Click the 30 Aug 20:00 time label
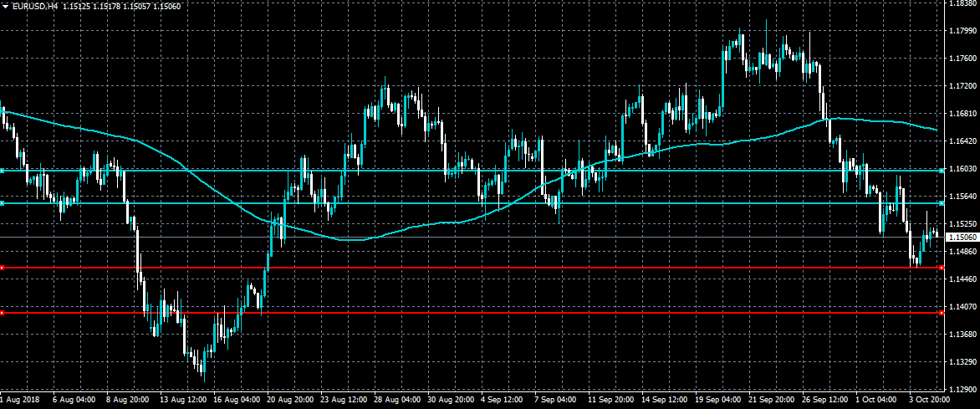 point(451,399)
